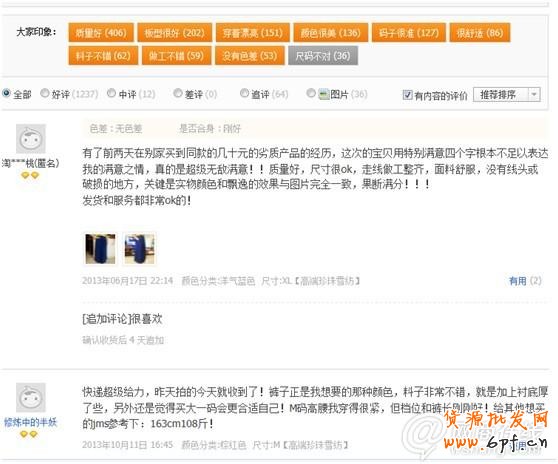The image size is (558, 464).
Task: Click the 有用 (2) helpful link
Action: (x=525, y=281)
